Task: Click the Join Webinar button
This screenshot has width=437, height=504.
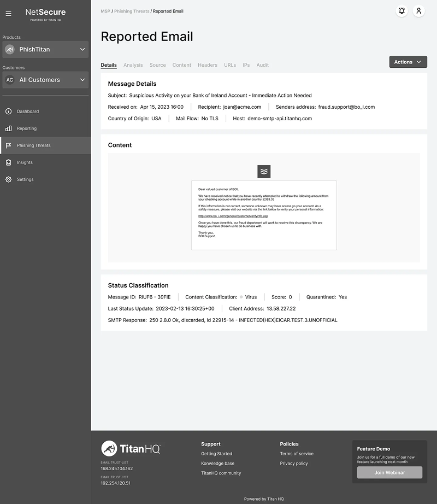Action: pyautogui.click(x=389, y=472)
